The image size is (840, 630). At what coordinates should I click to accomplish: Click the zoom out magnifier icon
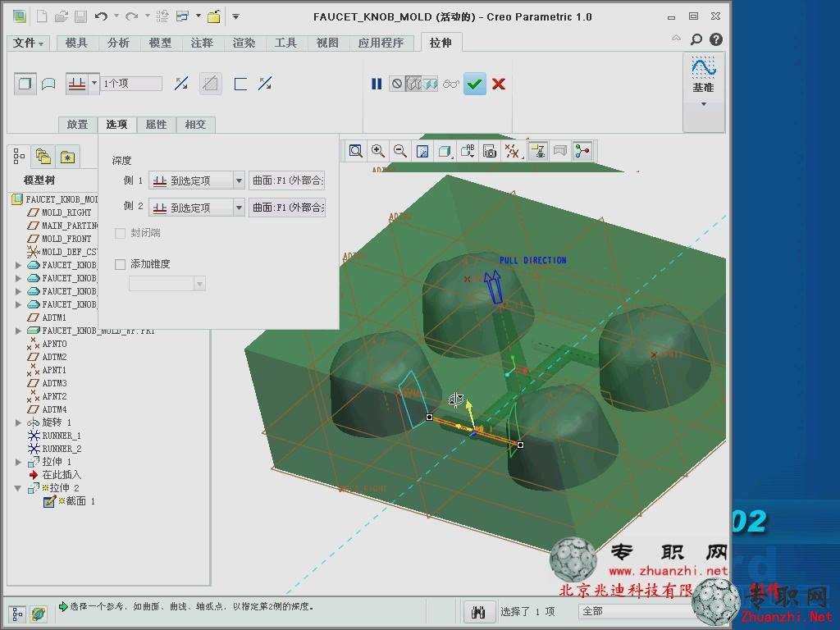pos(400,151)
